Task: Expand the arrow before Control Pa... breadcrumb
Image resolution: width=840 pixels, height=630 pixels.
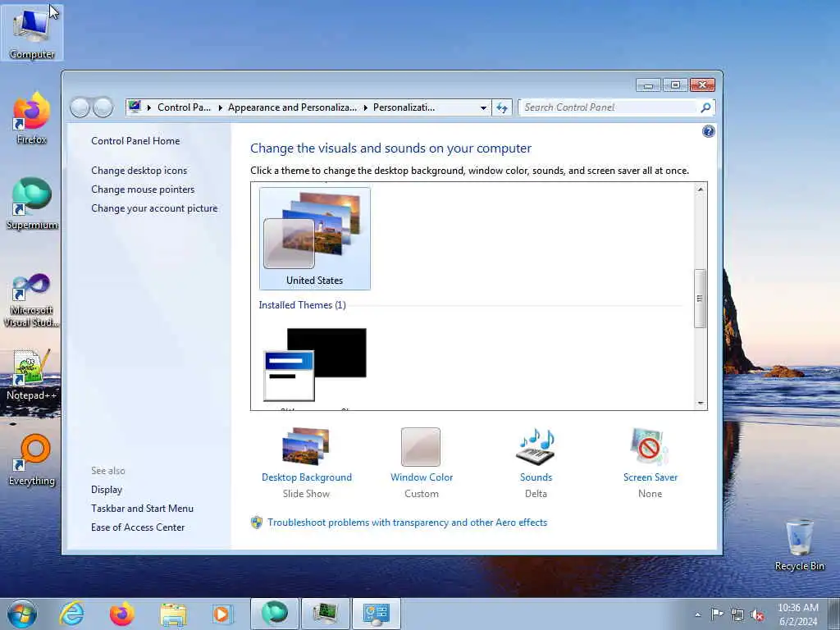Action: (x=148, y=107)
